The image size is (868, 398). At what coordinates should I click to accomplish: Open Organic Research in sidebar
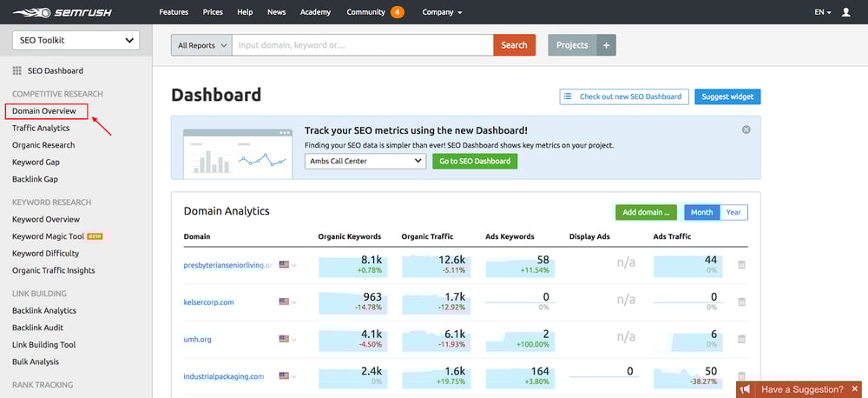[x=43, y=145]
